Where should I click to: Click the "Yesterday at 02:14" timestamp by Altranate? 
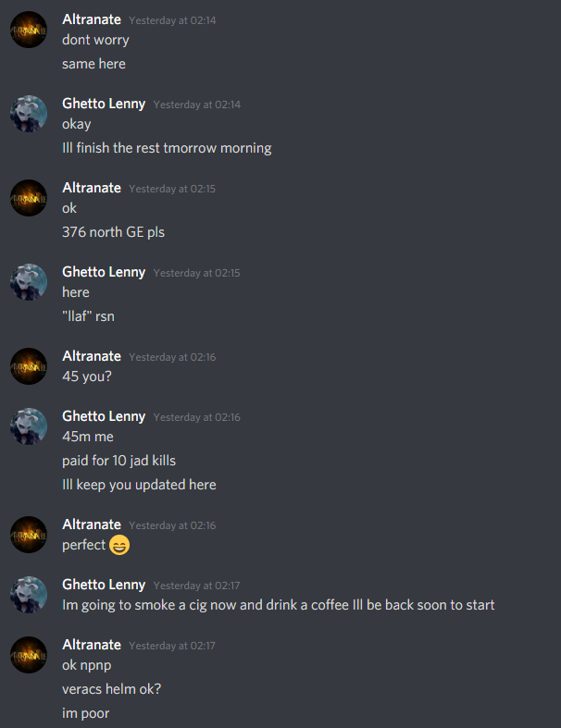pyautogui.click(x=172, y=20)
